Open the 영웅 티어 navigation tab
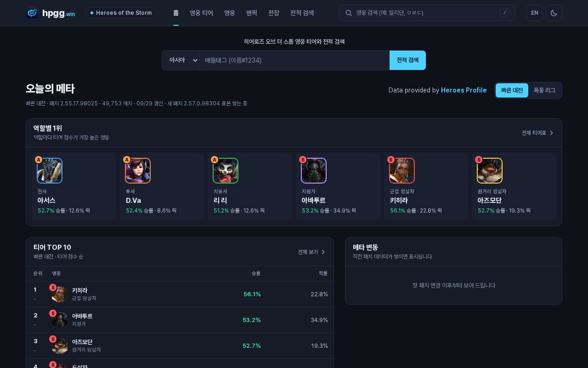Image resolution: width=588 pixels, height=368 pixels. [x=201, y=13]
